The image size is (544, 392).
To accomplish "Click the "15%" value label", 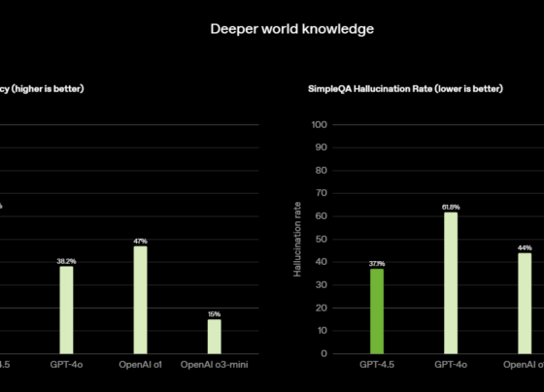I will [x=214, y=314].
